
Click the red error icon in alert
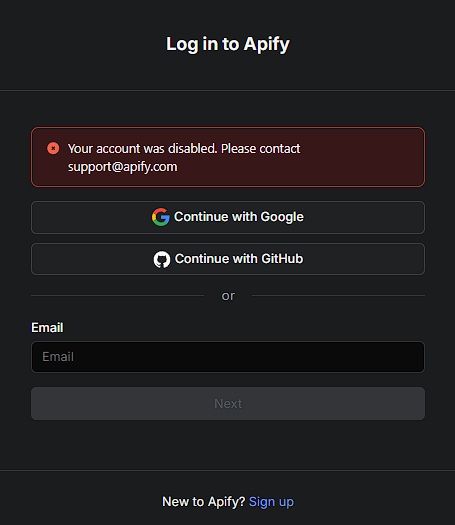(x=53, y=148)
